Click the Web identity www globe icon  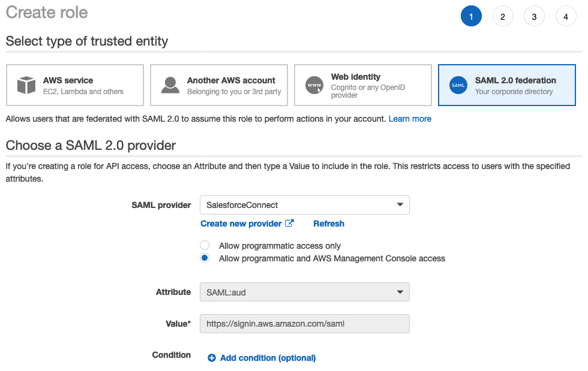(x=314, y=85)
